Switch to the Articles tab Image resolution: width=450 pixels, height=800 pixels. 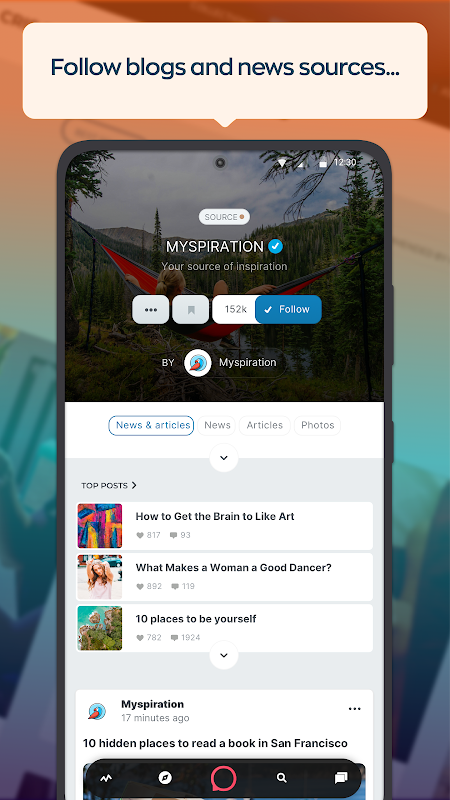264,426
